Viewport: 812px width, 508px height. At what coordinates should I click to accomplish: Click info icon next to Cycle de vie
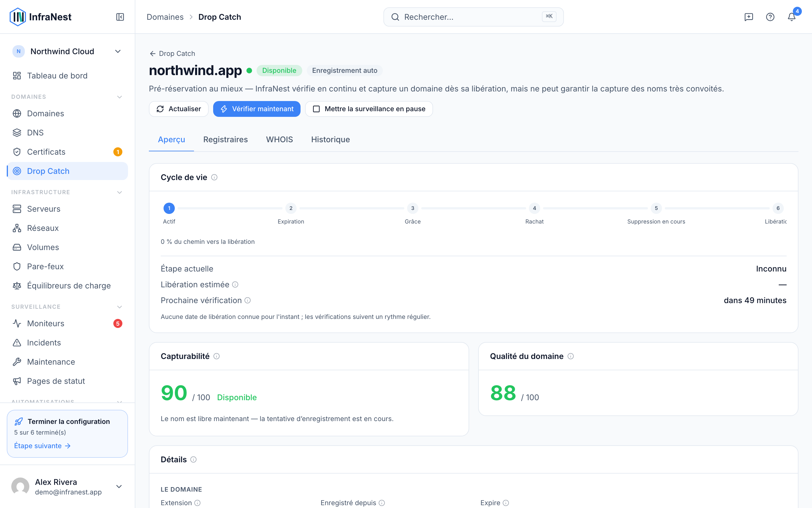tap(214, 178)
